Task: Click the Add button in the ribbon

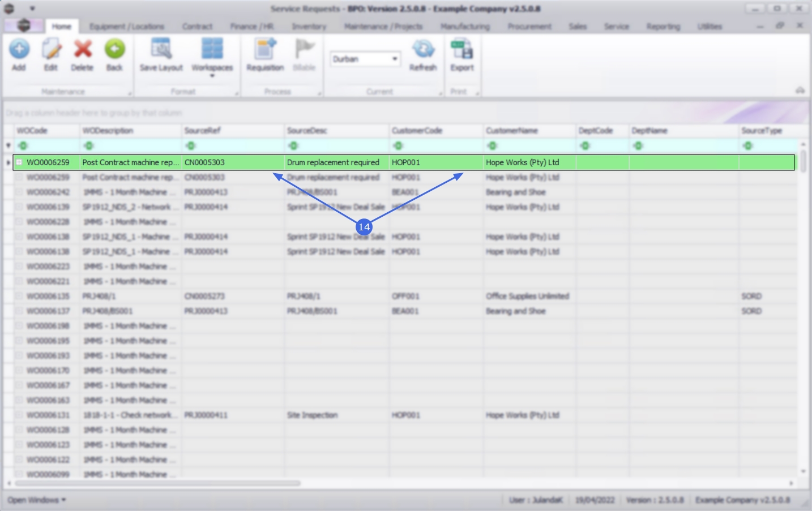Action: (x=19, y=55)
